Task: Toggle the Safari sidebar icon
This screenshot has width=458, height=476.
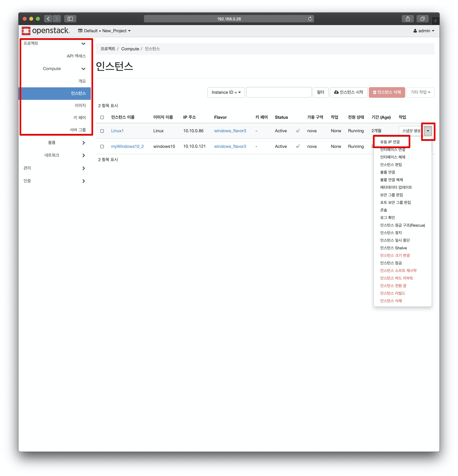Action: [x=70, y=19]
